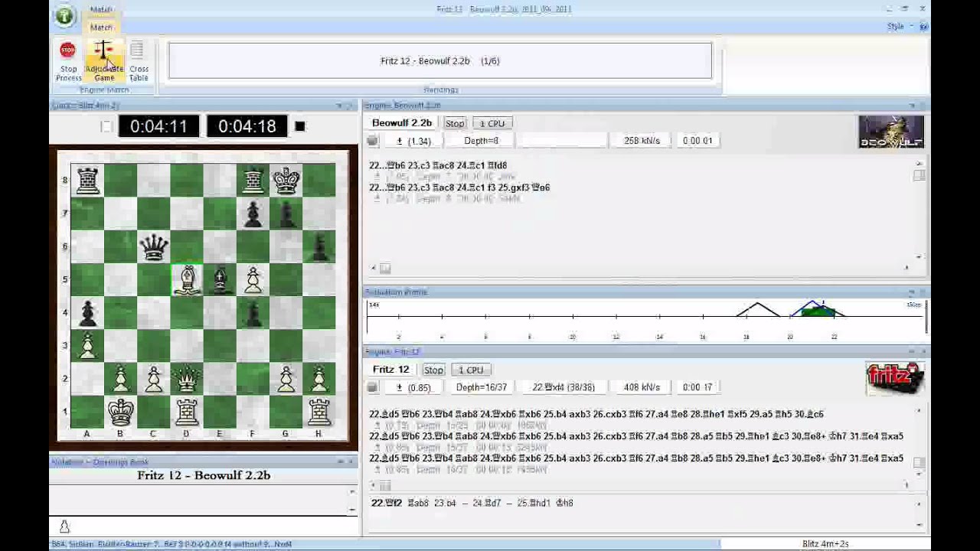Image resolution: width=980 pixels, height=551 pixels.
Task: Click the Stop Process button
Action: click(x=68, y=61)
